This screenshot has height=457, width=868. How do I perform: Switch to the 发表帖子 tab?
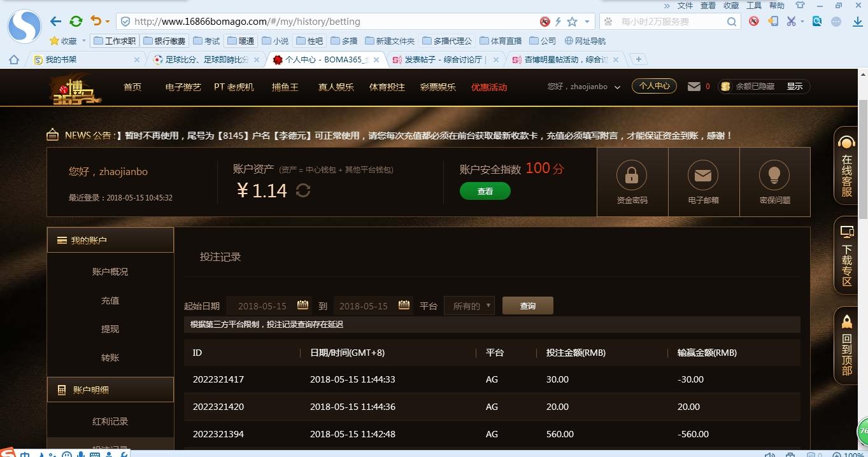[x=446, y=59]
